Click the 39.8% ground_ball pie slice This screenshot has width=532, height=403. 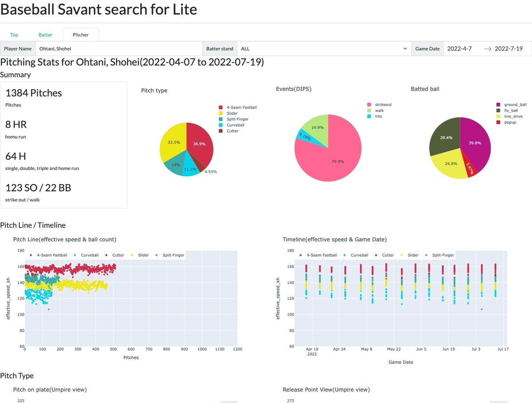pos(475,143)
